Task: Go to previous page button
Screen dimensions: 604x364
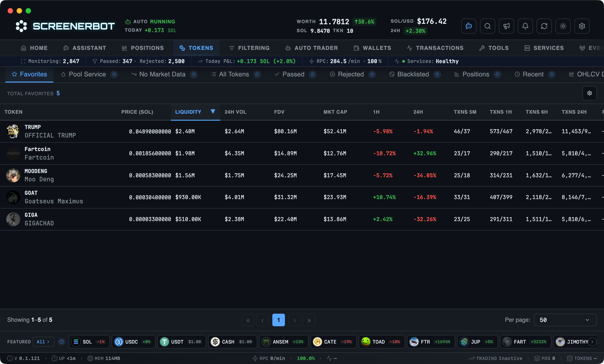Action: 262,320
